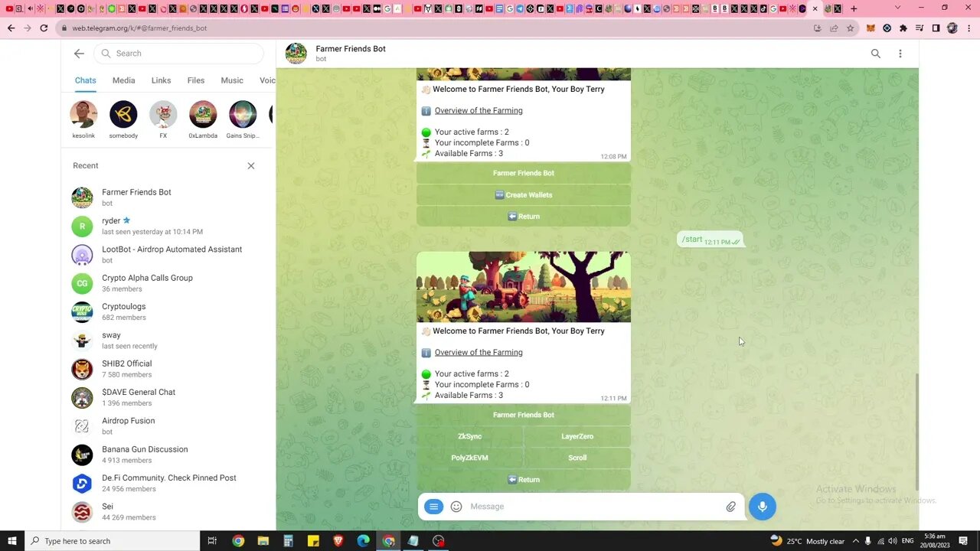Switch to the Chats tab
The image size is (980, 551).
point(86,80)
